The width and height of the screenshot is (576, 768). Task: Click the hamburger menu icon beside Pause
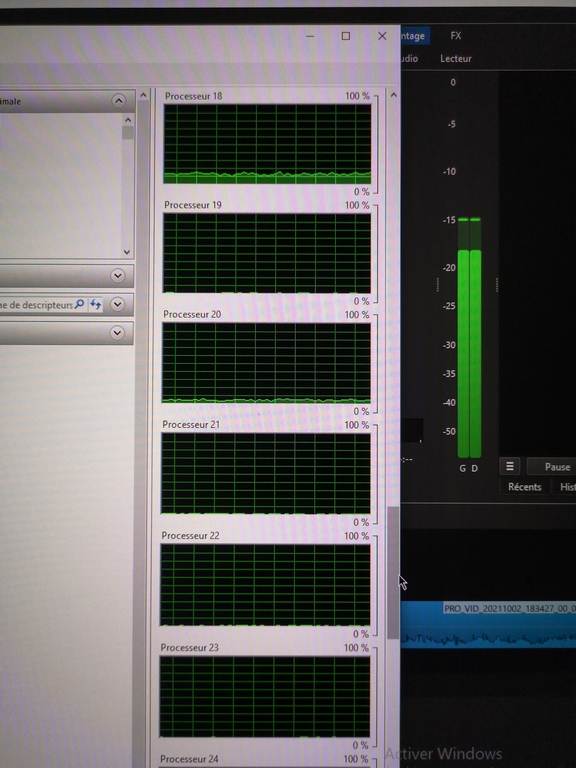pyautogui.click(x=510, y=466)
